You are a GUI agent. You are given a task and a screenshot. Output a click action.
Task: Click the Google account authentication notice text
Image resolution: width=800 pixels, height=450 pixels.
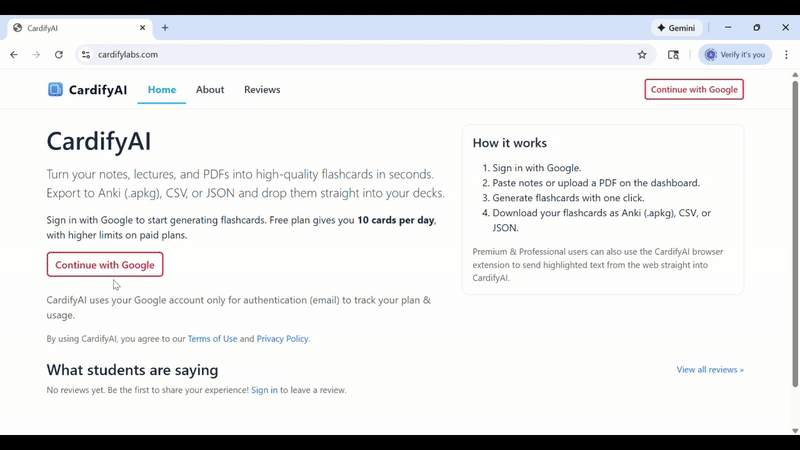tap(239, 308)
